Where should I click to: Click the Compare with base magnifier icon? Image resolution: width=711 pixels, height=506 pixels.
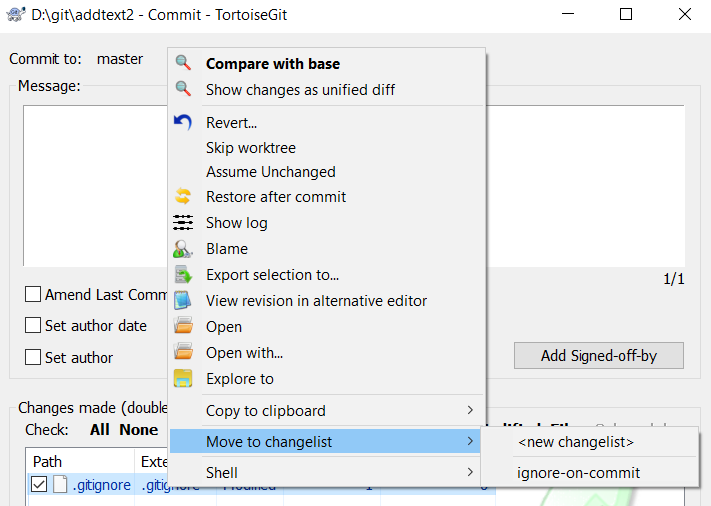coord(183,63)
